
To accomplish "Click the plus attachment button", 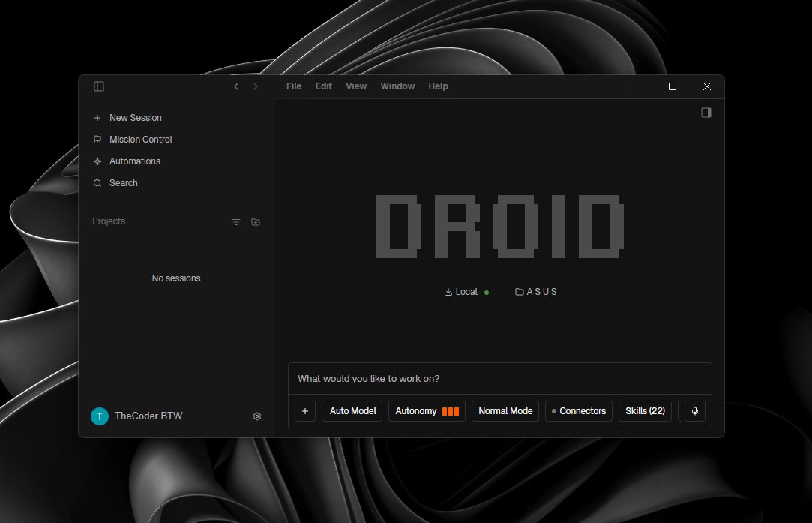I will [x=305, y=411].
